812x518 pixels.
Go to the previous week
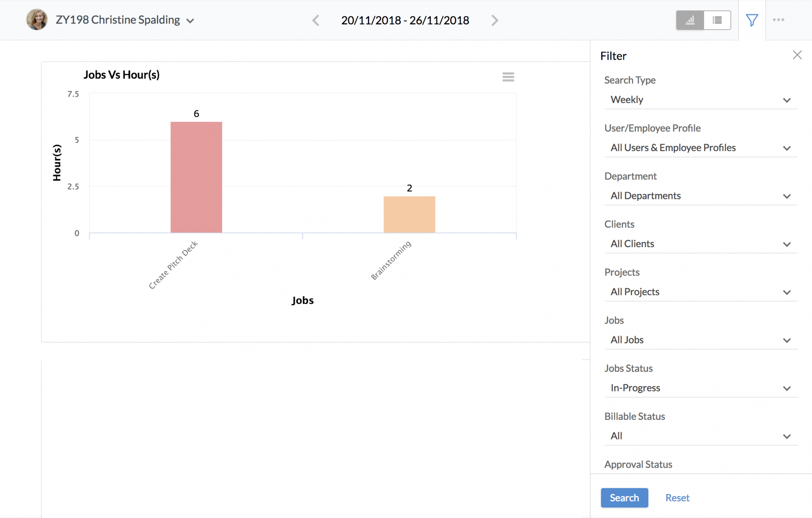[x=316, y=20]
